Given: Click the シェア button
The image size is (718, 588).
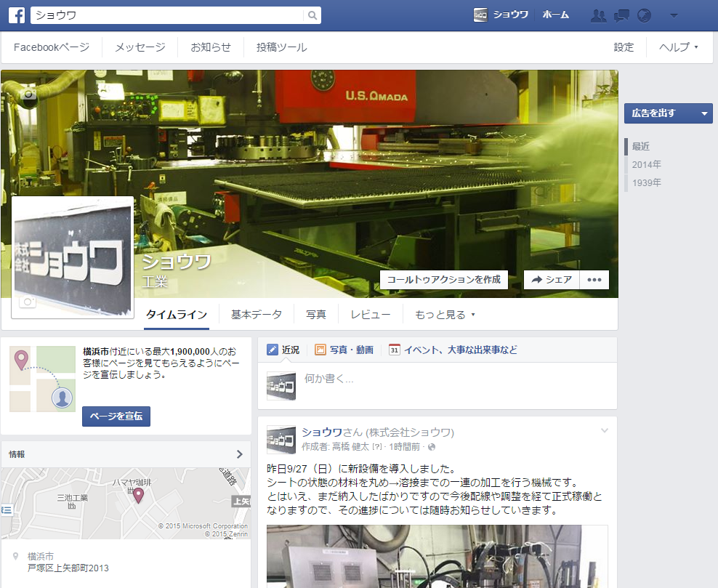Looking at the screenshot, I should 552,280.
